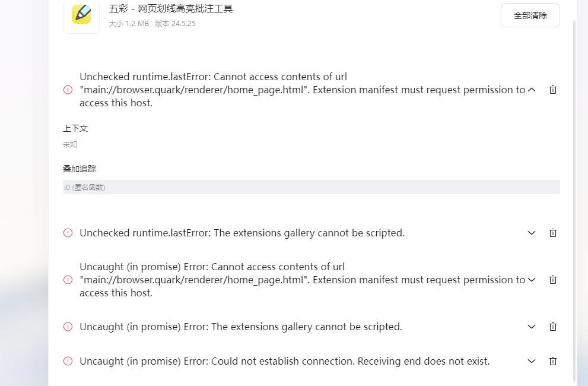The image size is (588, 386).
Task: Click the 'Receiving end does not exist' error text
Action: [x=424, y=361]
